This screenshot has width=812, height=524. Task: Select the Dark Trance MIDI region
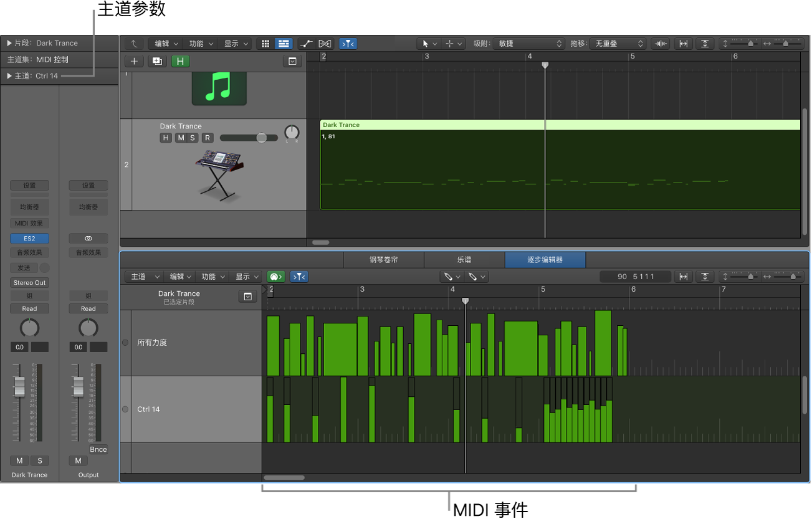click(560, 164)
